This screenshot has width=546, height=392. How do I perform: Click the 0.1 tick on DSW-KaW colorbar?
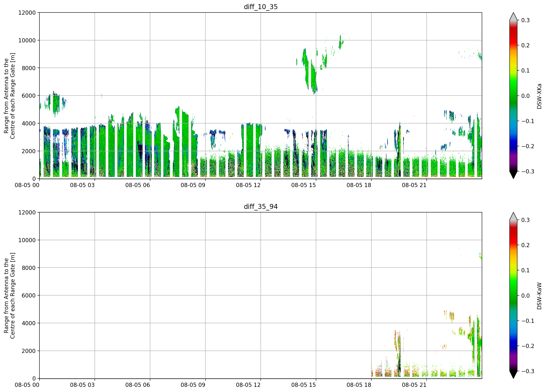(526, 270)
